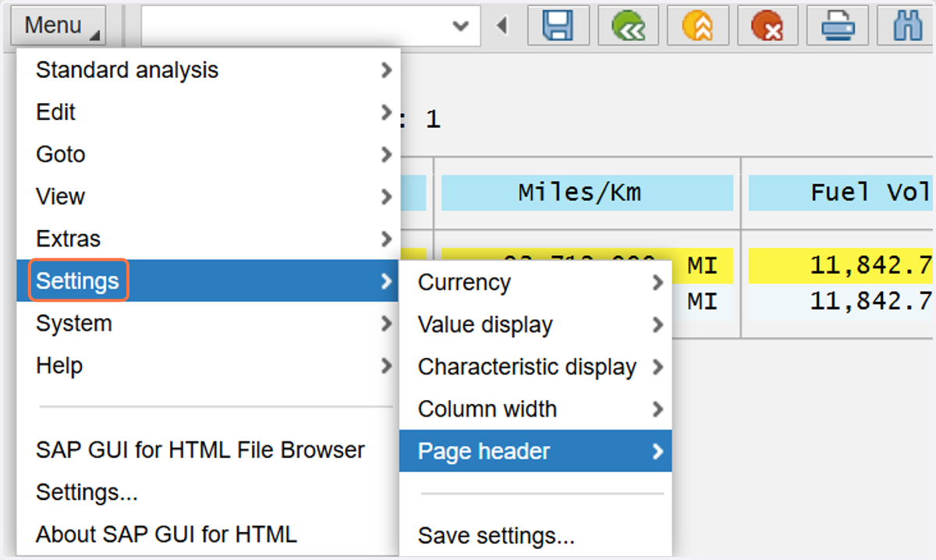
Task: Click the Fuel Vol column header
Action: 842,193
